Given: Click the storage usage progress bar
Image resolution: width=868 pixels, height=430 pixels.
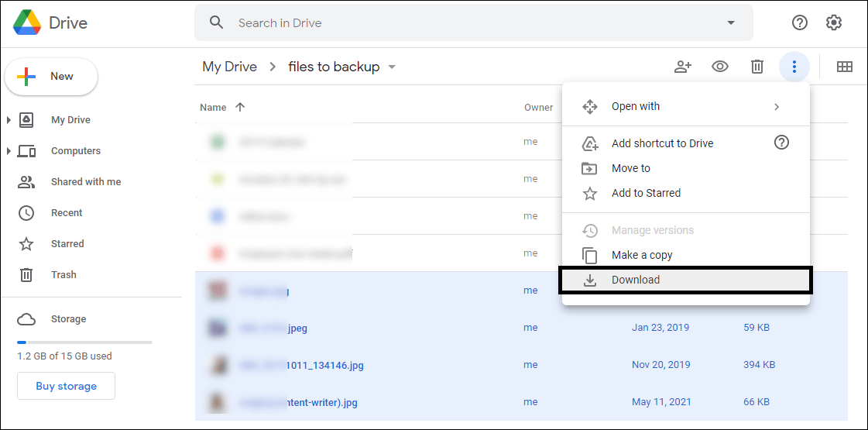Looking at the screenshot, I should pos(84,342).
